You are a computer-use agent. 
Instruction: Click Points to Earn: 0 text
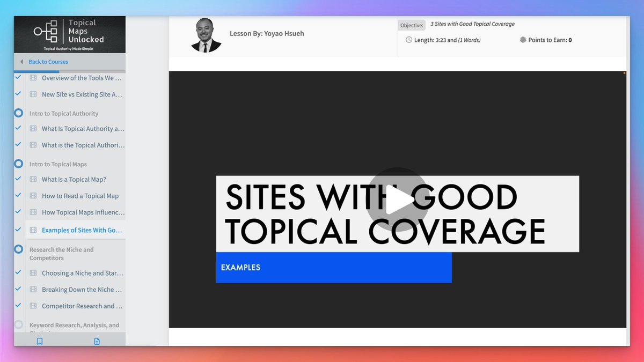click(x=550, y=40)
